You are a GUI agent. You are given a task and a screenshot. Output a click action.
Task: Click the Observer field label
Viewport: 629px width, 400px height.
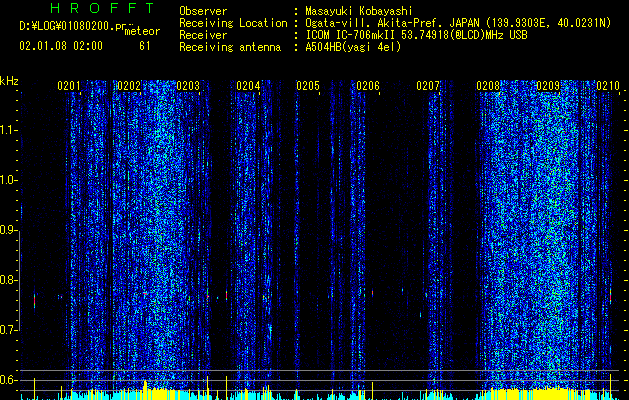pos(203,11)
